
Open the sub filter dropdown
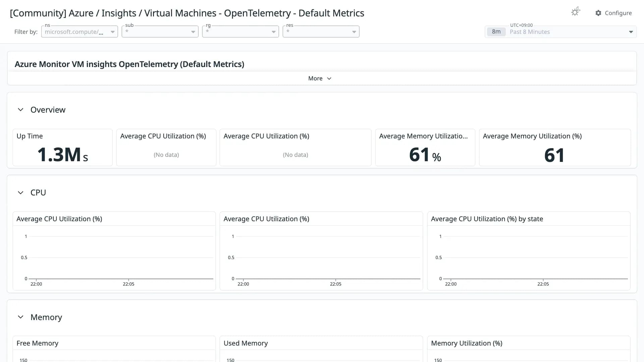[x=160, y=32]
